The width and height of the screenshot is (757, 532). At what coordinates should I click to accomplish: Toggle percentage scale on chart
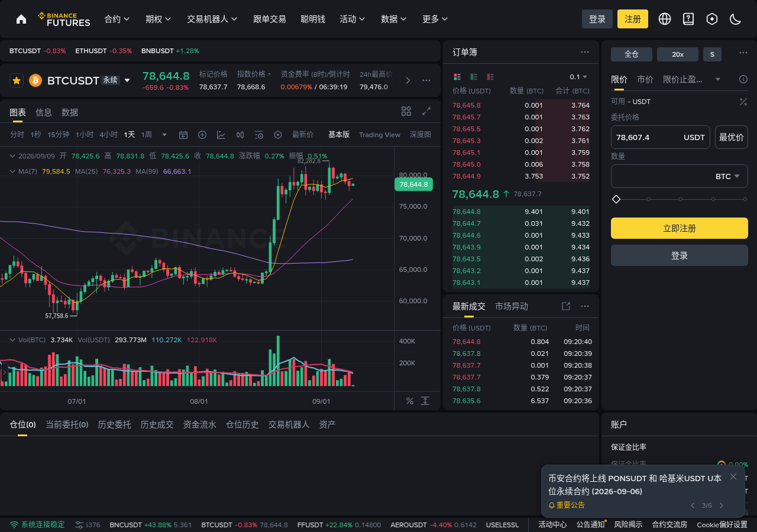(x=410, y=401)
